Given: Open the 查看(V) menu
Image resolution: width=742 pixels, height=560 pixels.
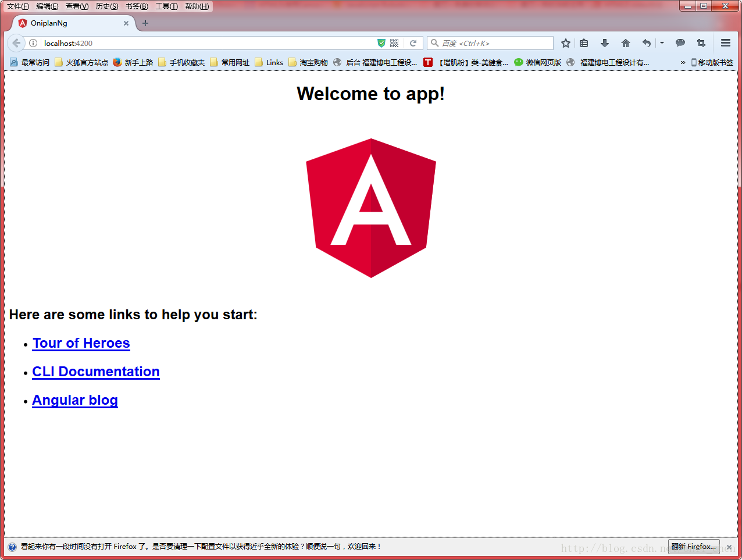Looking at the screenshot, I should click(x=77, y=6).
